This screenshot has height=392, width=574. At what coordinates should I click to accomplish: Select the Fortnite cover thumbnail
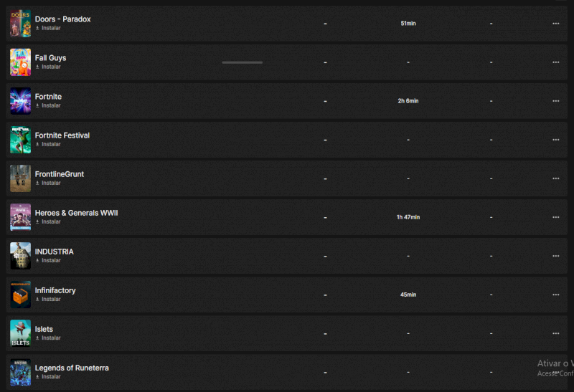pos(20,101)
